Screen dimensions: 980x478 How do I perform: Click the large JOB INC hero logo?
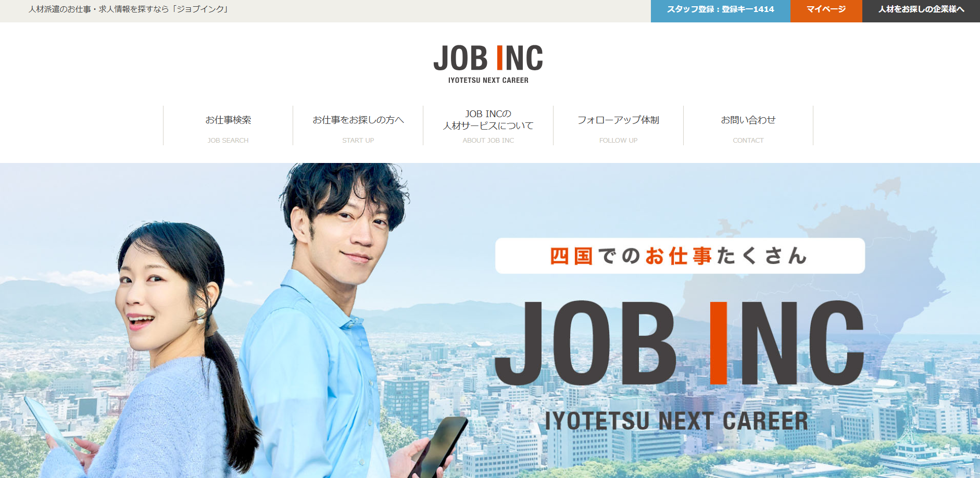680,343
